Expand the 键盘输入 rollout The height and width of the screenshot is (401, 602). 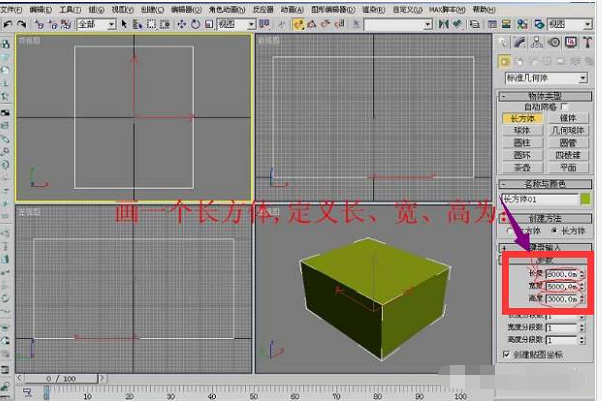pyautogui.click(x=545, y=247)
